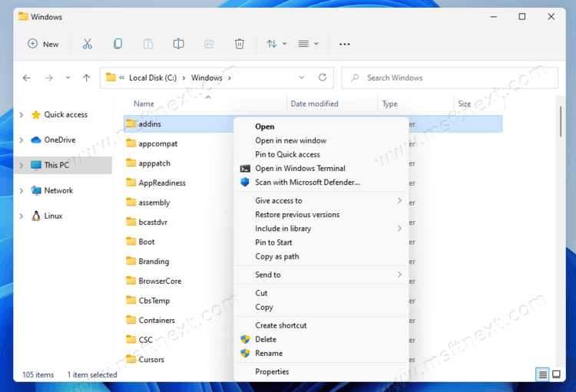
Task: Open the Sort options dropdown
Action: point(276,44)
